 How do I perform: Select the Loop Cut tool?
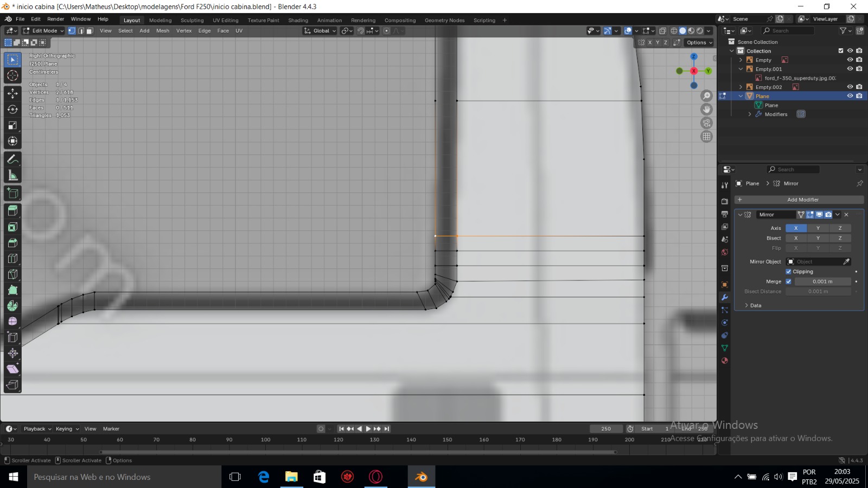click(12, 259)
